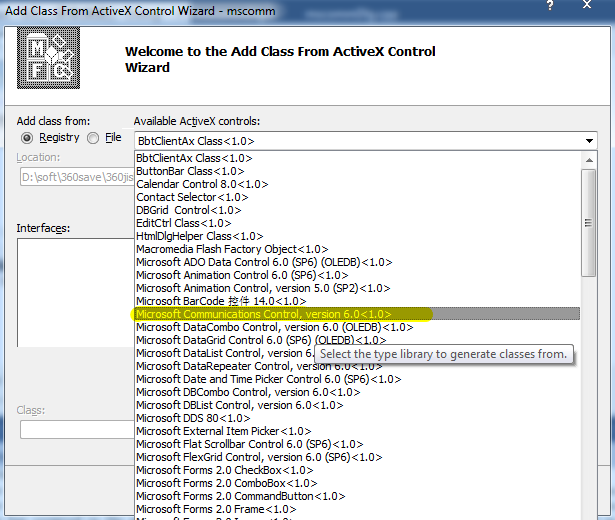Viewport: 615px width, 520px height.
Task: Open the Available ActiveX controls dropdown arrow
Action: 589,141
